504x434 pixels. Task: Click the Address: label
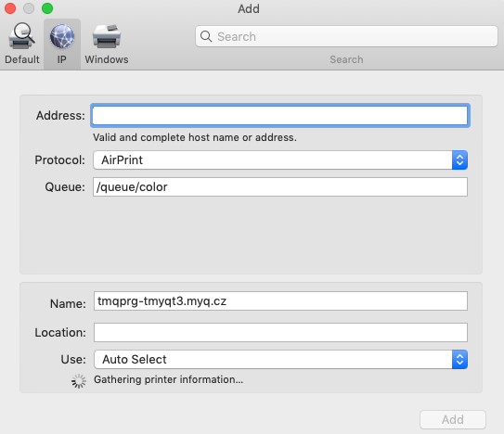click(60, 116)
